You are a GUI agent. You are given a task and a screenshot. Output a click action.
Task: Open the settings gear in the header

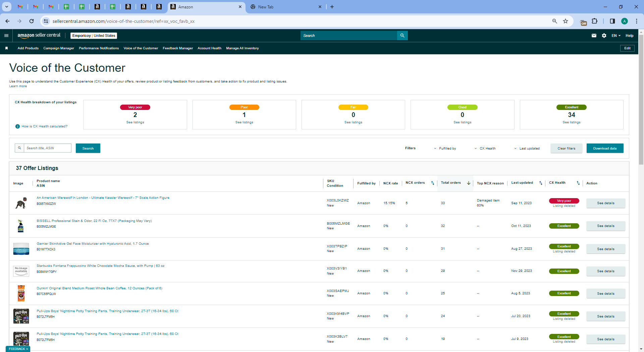[604, 36]
